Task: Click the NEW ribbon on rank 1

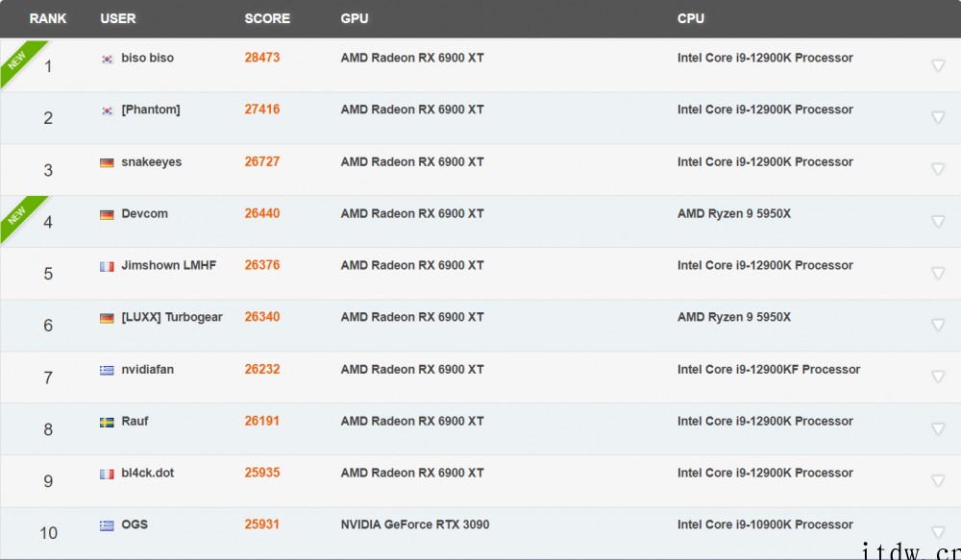Action: pyautogui.click(x=18, y=60)
